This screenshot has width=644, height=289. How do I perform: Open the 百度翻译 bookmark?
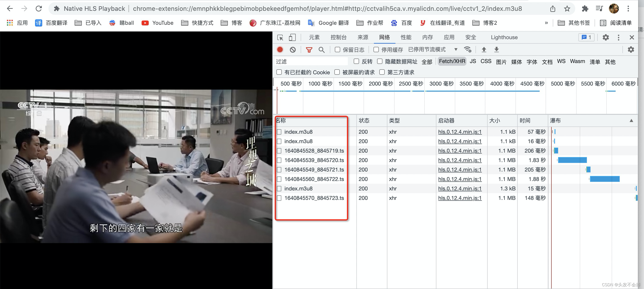[51, 23]
